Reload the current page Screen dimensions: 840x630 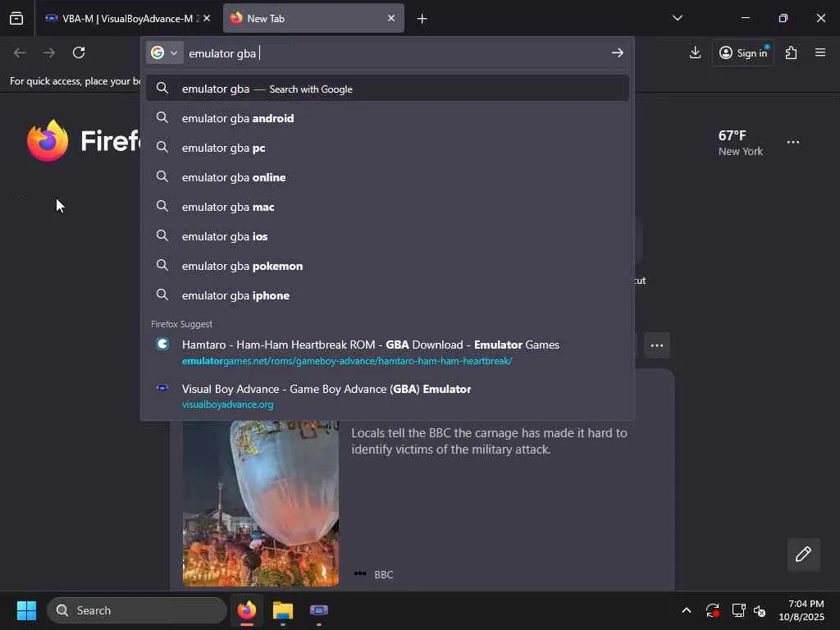click(x=79, y=52)
